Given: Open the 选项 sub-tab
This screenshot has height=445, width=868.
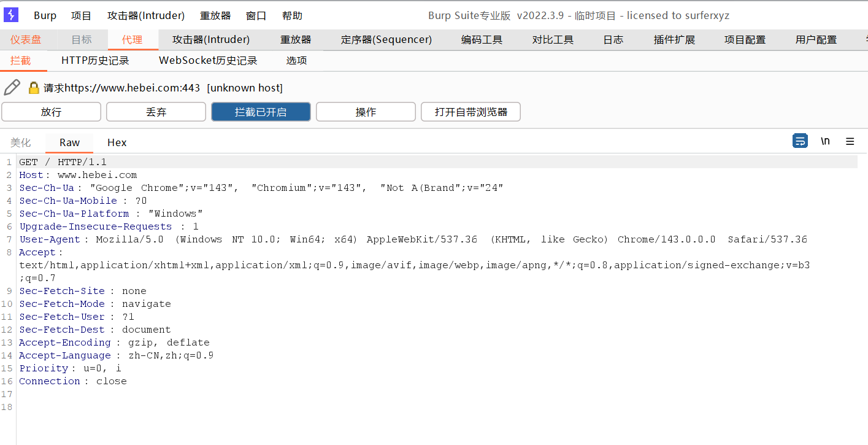Looking at the screenshot, I should pyautogui.click(x=296, y=60).
